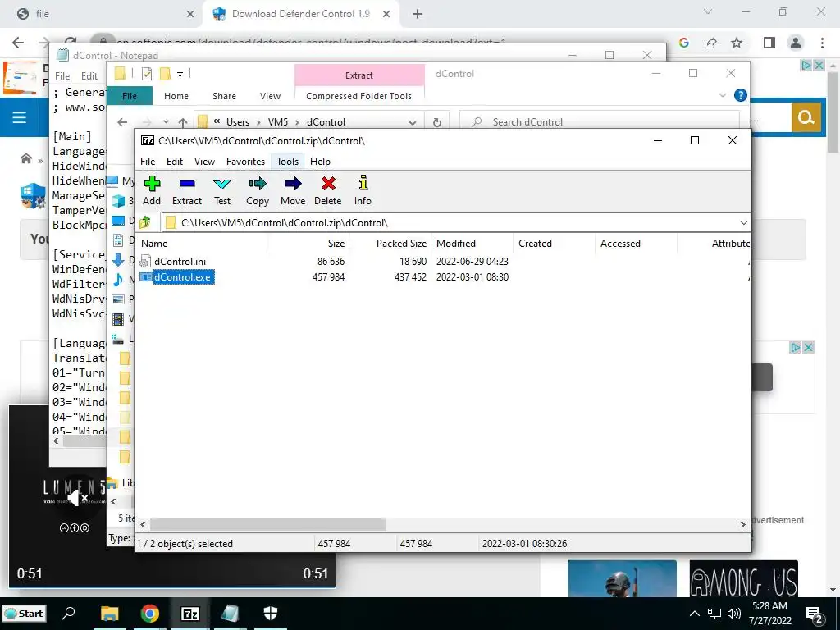The image size is (840, 630).
Task: Open a new Chrome tab
Action: (418, 14)
